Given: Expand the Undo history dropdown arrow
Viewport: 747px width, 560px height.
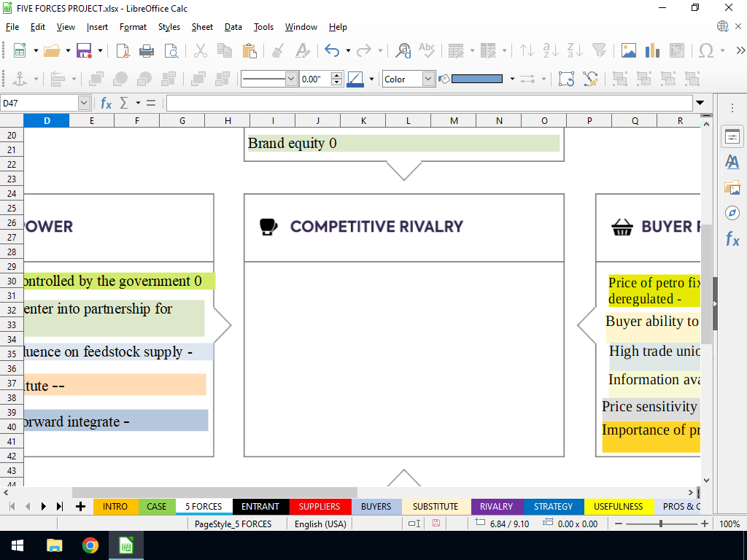Looking at the screenshot, I should click(x=348, y=50).
